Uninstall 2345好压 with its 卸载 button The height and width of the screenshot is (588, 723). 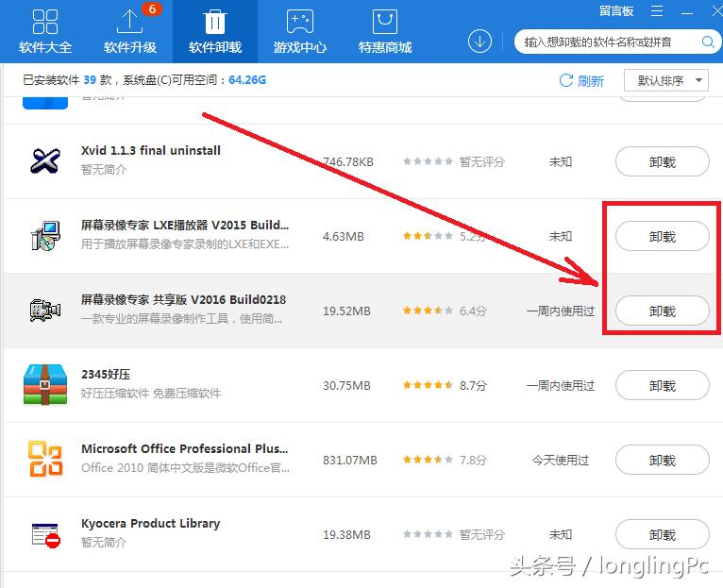click(663, 385)
